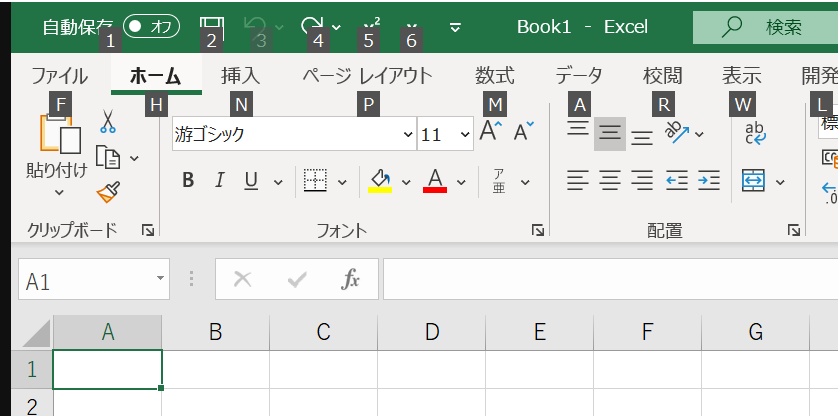
Task: Open the フォント dialog launcher
Action: 538,230
